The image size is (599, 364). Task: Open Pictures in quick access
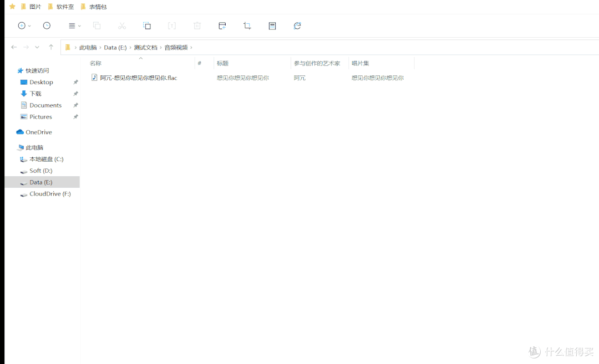click(x=41, y=116)
